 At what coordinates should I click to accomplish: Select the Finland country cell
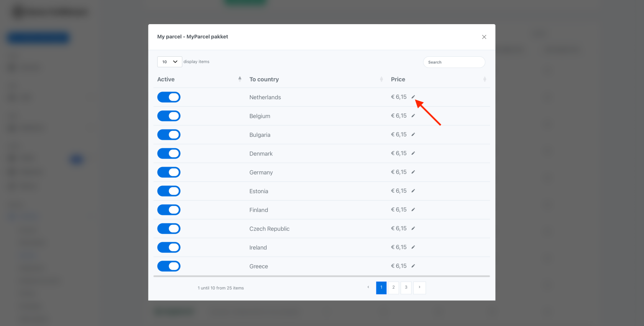(259, 210)
